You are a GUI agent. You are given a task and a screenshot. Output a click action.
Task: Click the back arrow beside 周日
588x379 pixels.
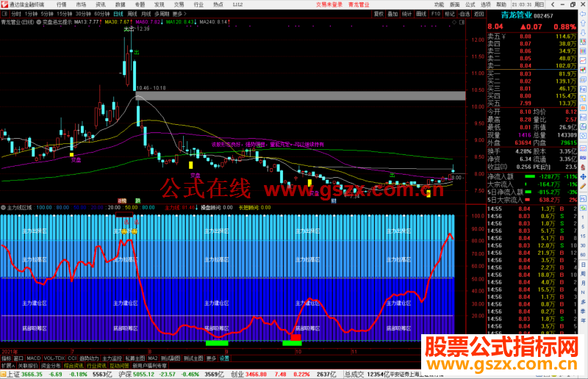[553, 4]
